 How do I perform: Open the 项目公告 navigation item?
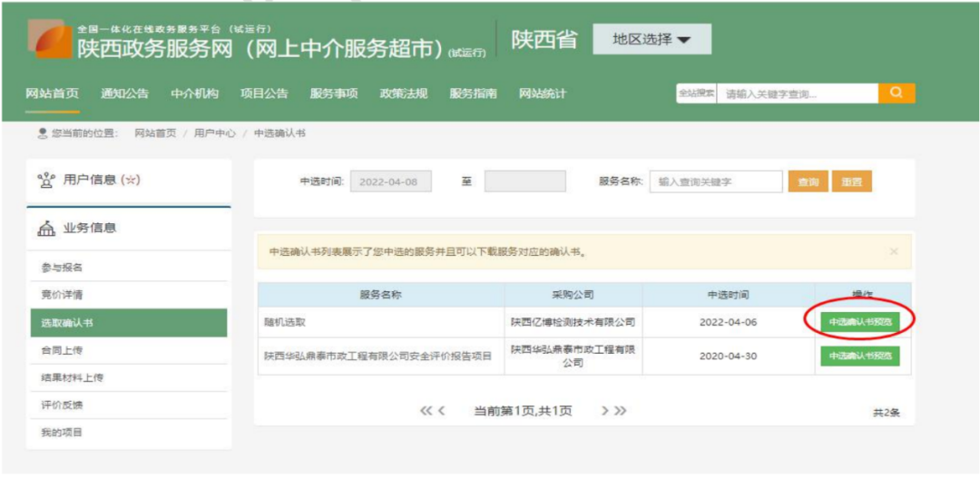(x=264, y=93)
